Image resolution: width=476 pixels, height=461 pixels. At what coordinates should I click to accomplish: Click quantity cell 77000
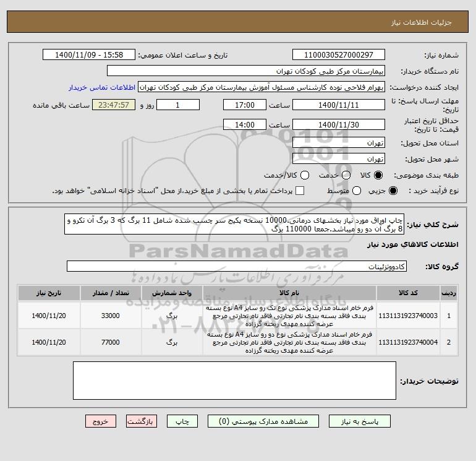coord(111,342)
